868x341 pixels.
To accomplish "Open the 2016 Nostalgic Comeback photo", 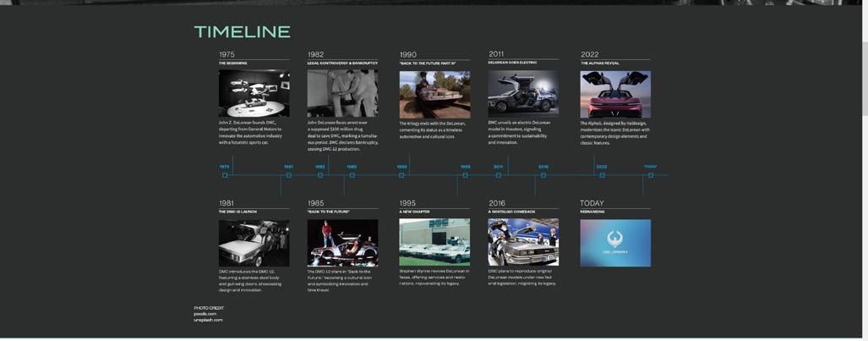I will (x=523, y=242).
